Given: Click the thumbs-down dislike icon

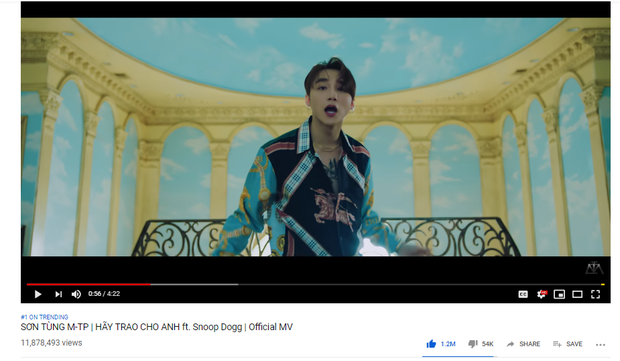Looking at the screenshot, I should (473, 344).
